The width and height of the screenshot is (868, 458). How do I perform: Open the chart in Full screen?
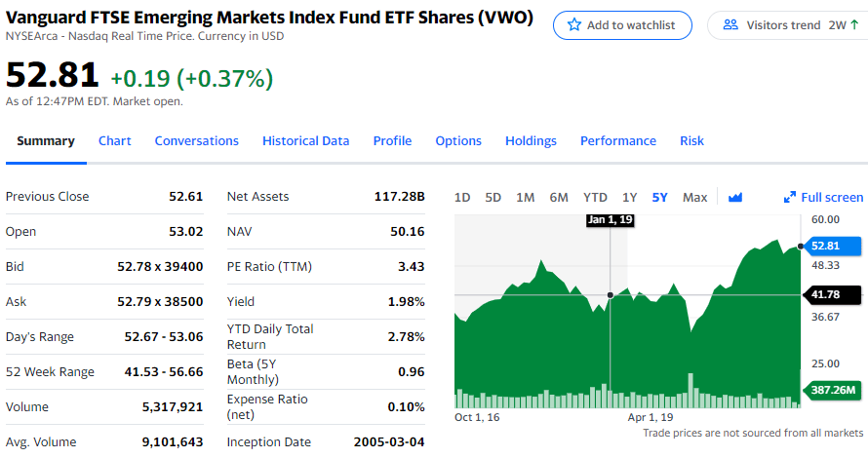(x=823, y=197)
